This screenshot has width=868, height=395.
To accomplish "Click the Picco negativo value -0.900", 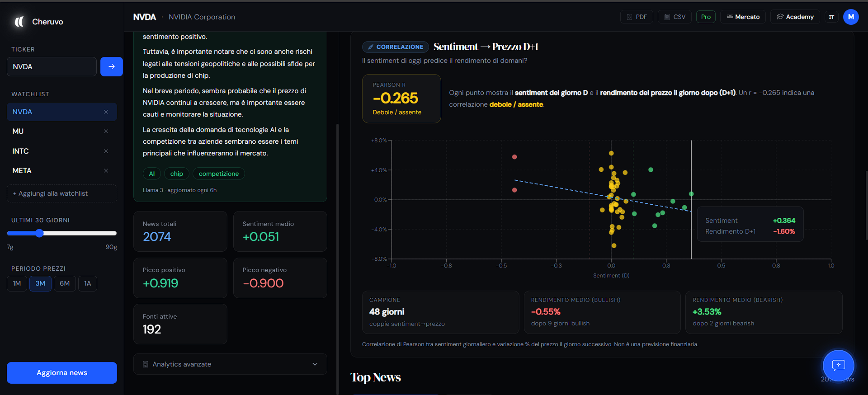I will pos(263,283).
